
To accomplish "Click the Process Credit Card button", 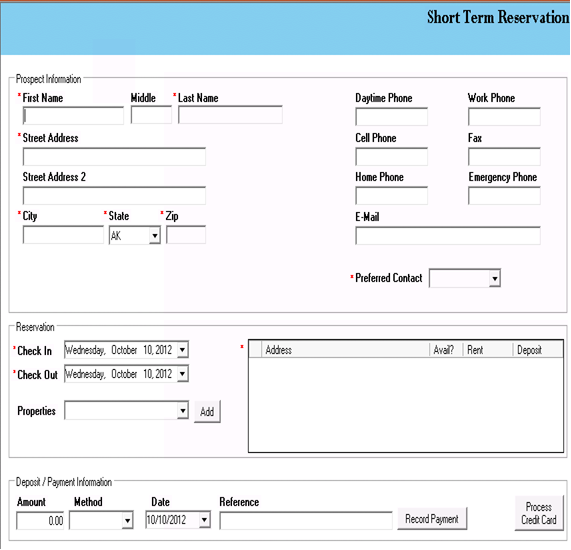I will [x=539, y=513].
